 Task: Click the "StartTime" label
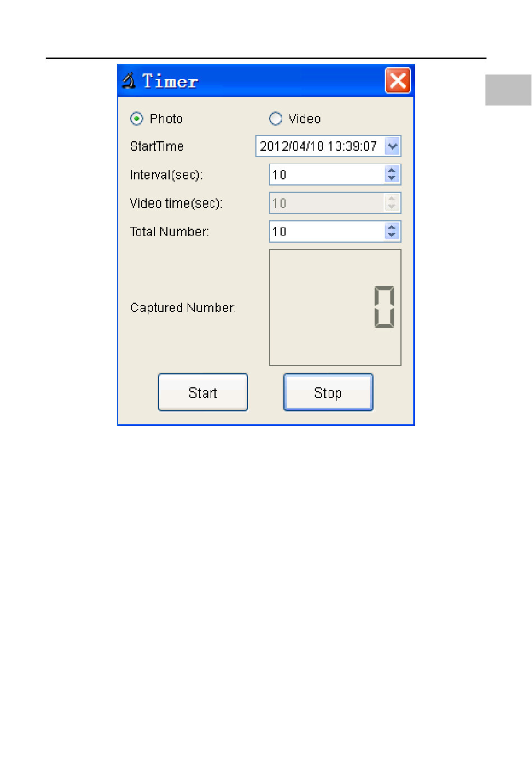click(x=157, y=146)
